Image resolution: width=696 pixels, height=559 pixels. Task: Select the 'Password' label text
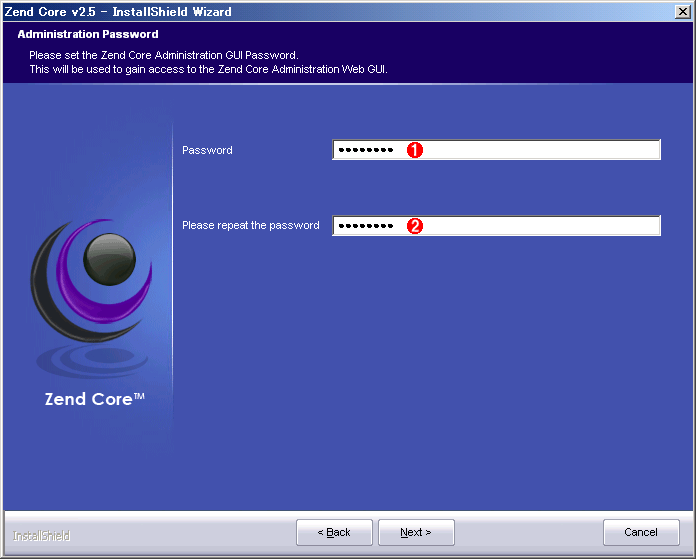point(207,151)
